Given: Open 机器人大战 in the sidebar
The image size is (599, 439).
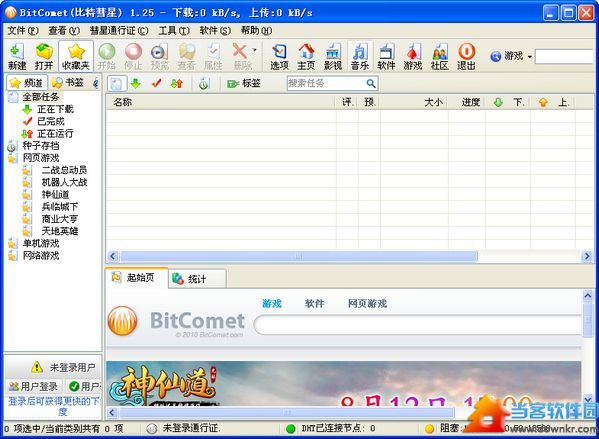Looking at the screenshot, I should click(x=64, y=182).
